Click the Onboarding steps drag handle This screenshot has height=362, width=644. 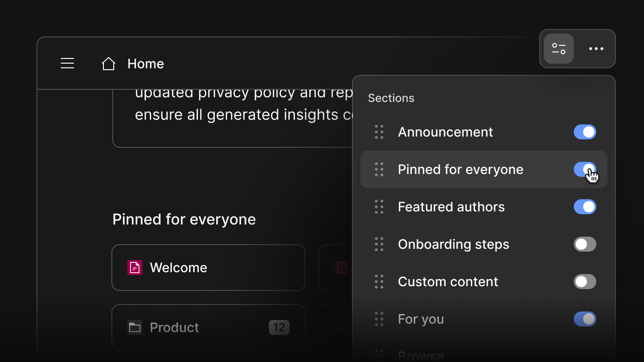[379, 244]
